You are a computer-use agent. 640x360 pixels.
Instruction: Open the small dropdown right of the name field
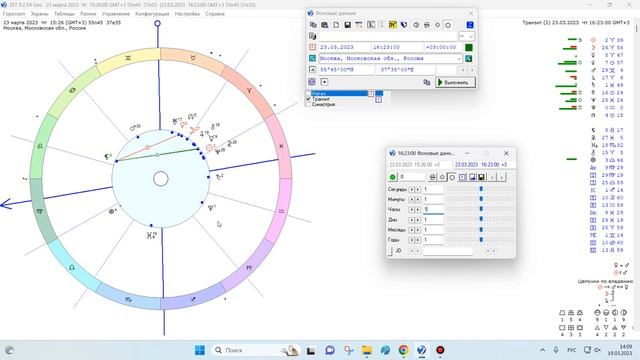pyautogui.click(x=467, y=36)
